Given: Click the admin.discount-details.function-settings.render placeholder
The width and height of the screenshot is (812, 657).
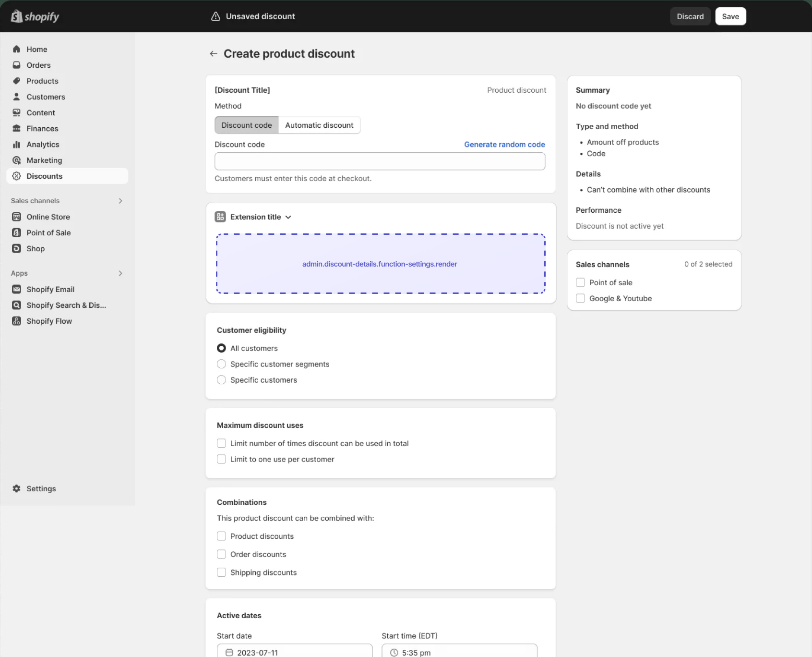Looking at the screenshot, I should (x=380, y=264).
